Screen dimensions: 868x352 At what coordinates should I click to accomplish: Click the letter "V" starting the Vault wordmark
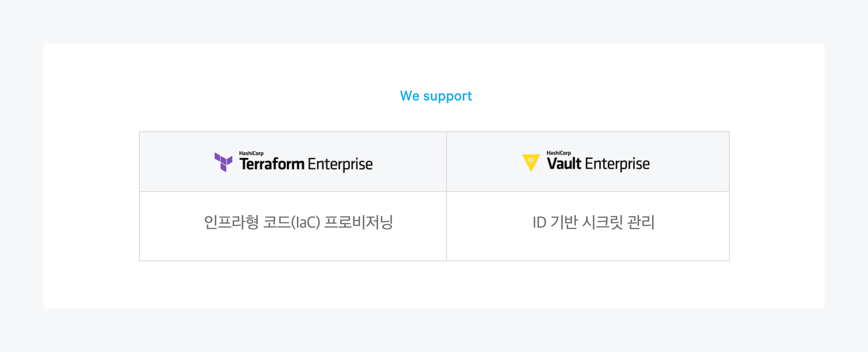point(552,164)
